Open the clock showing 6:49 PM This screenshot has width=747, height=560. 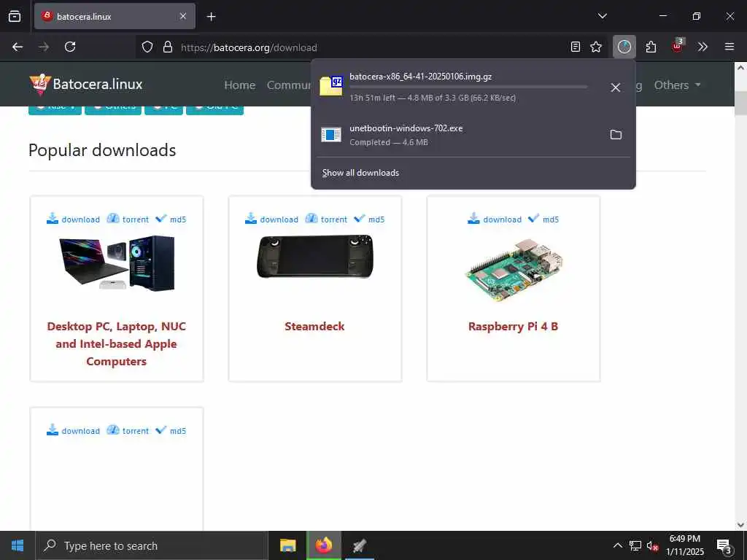[684, 545]
